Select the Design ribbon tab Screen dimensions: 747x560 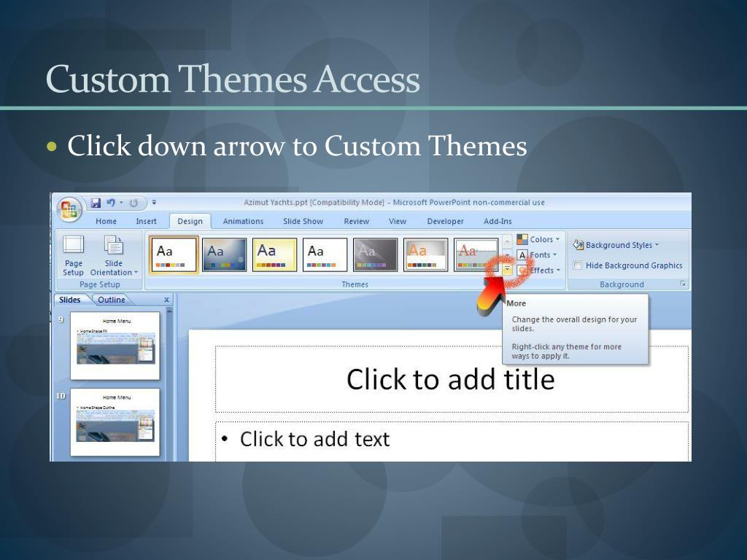tap(190, 221)
